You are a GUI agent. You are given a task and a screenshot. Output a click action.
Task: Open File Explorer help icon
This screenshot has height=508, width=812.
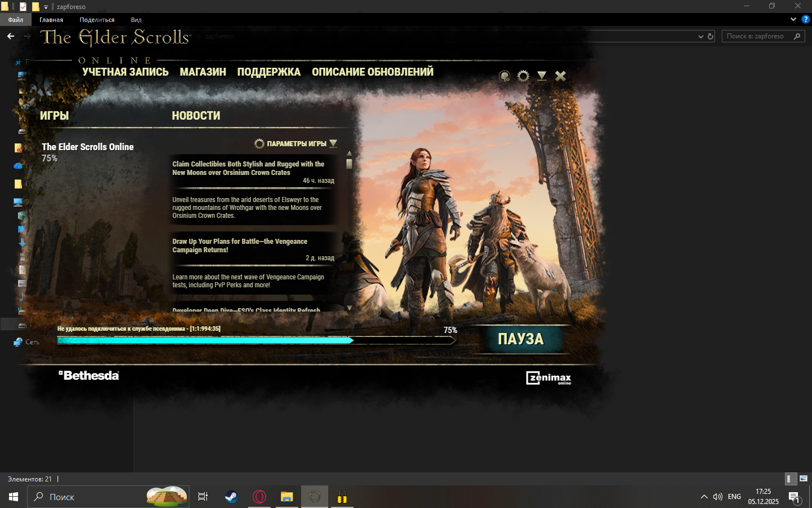pyautogui.click(x=806, y=19)
